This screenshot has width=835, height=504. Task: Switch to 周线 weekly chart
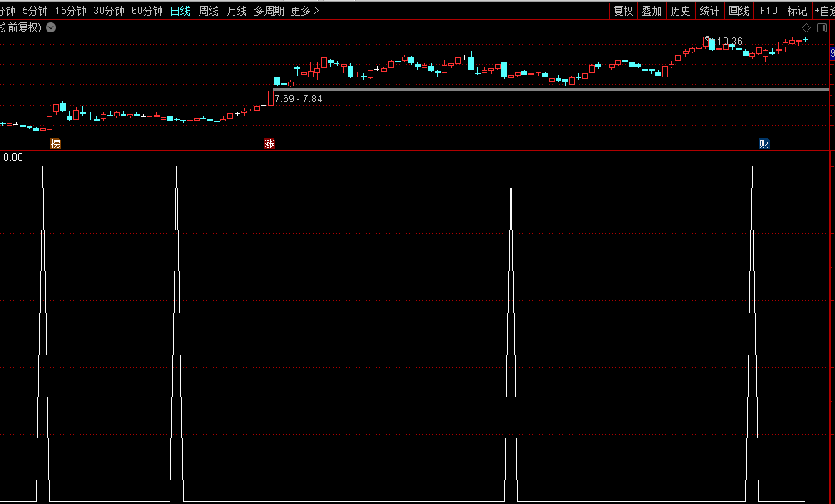click(x=209, y=11)
